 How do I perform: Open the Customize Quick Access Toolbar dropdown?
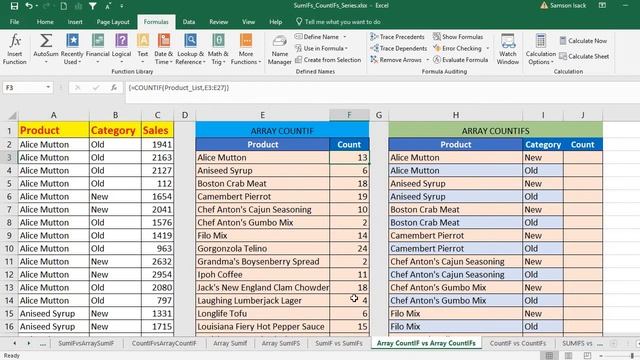pyautogui.click(x=122, y=6)
